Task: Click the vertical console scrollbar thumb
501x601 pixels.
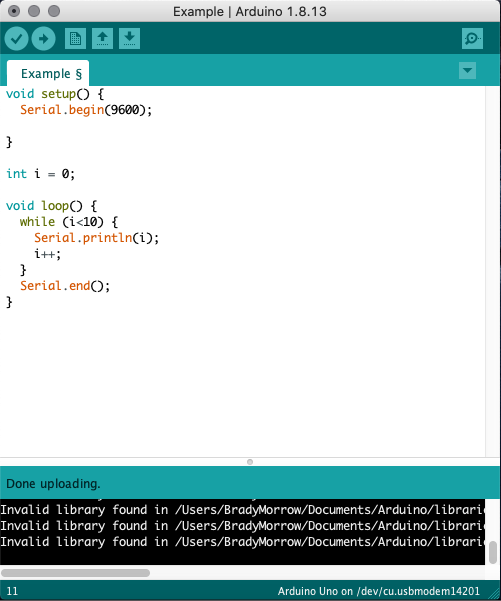Action: tap(493, 552)
